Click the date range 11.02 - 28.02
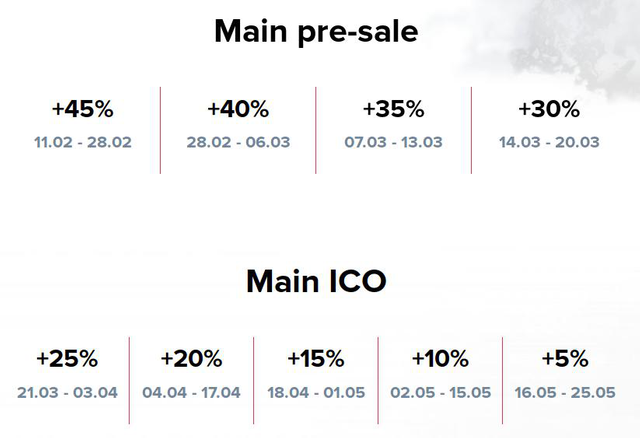The width and height of the screenshot is (640, 438). coord(83,142)
